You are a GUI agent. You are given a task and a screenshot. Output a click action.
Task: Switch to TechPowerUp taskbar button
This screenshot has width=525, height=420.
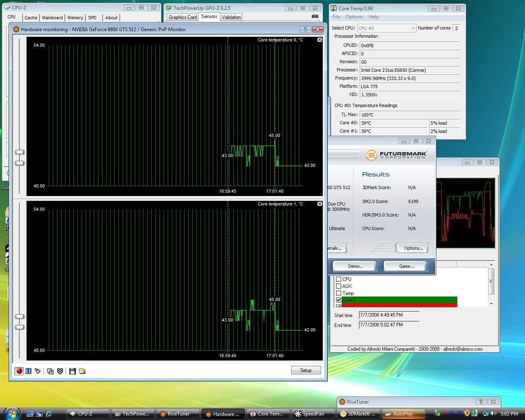click(x=133, y=414)
